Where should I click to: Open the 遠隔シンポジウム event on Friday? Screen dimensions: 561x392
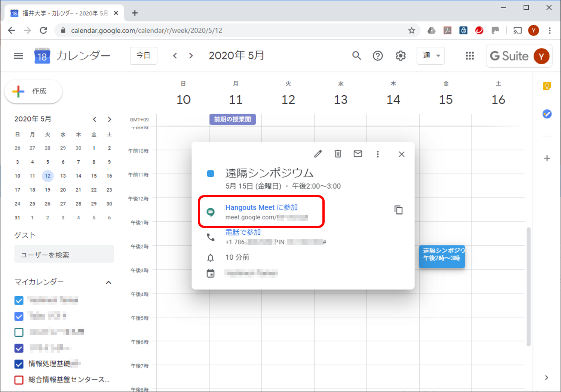click(442, 256)
